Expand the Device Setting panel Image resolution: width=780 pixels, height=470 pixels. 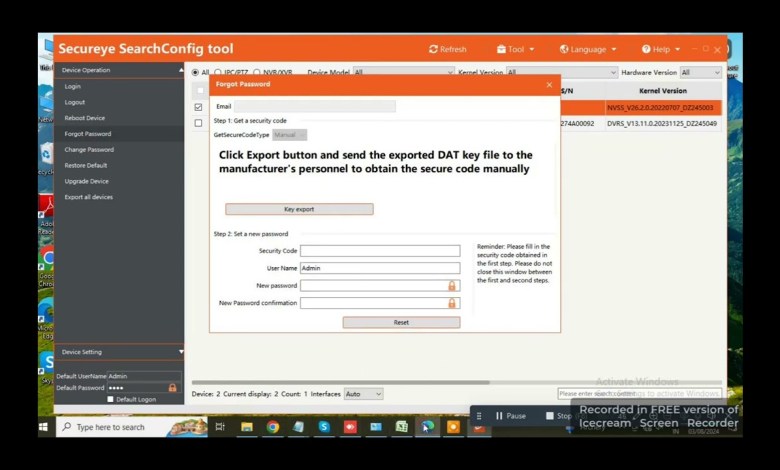(181, 352)
